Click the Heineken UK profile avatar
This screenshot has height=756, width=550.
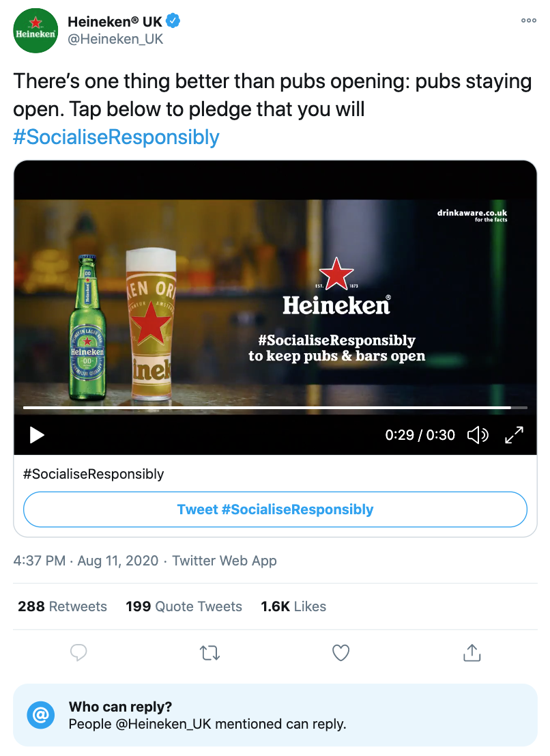point(35,31)
